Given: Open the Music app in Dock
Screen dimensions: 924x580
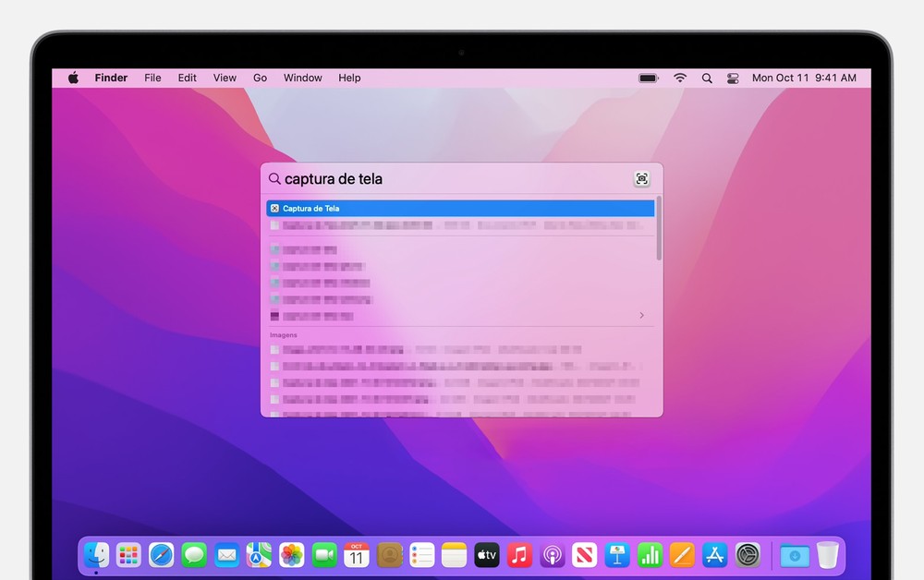Looking at the screenshot, I should [x=519, y=555].
